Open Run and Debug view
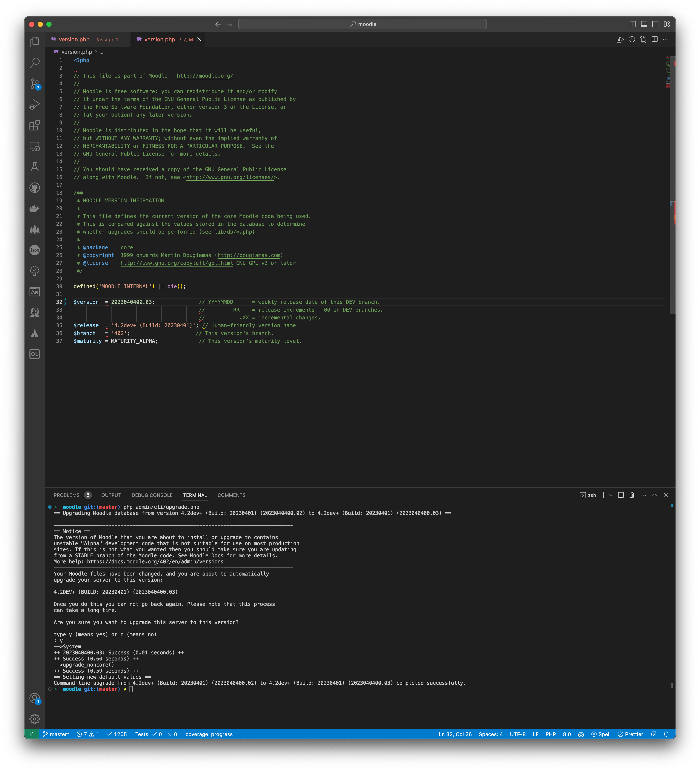 (x=34, y=104)
